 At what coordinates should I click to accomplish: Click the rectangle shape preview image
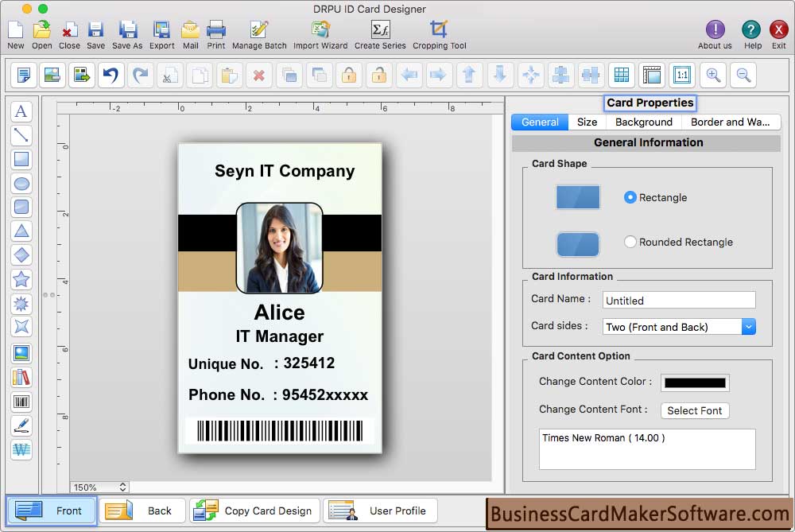(578, 197)
